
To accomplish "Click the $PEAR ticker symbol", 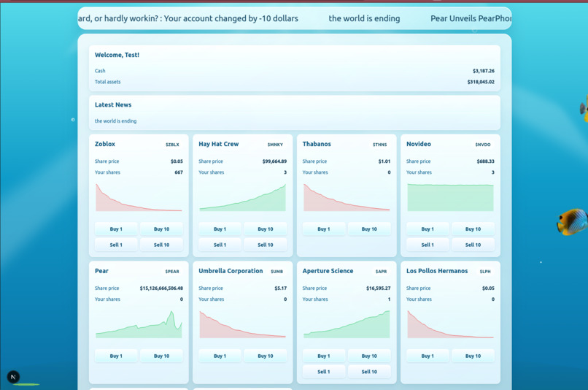I will (x=172, y=272).
